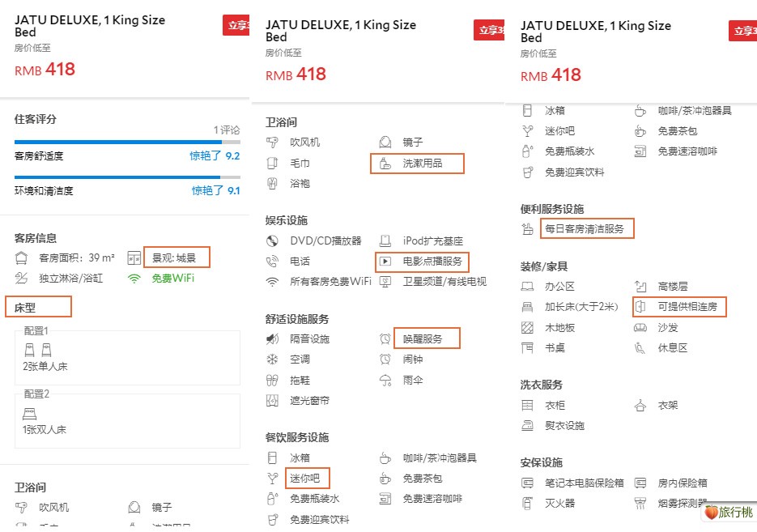Click the seating area icon beside 休息区

(x=640, y=347)
